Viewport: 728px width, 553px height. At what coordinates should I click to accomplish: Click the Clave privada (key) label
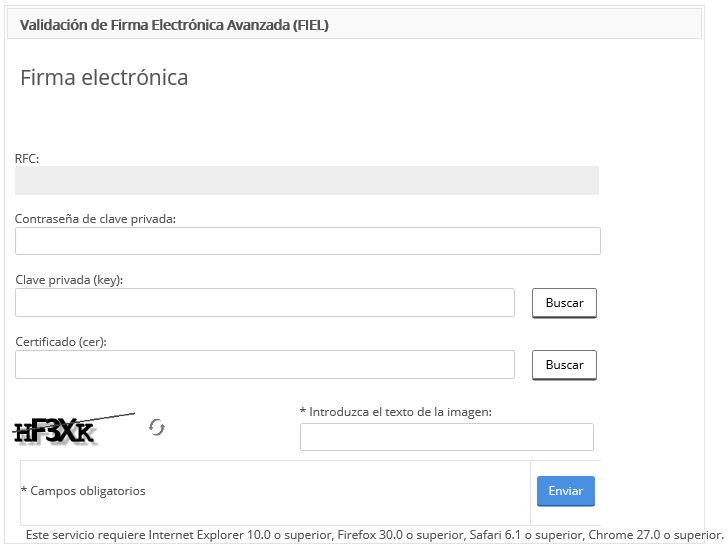[x=69, y=280]
